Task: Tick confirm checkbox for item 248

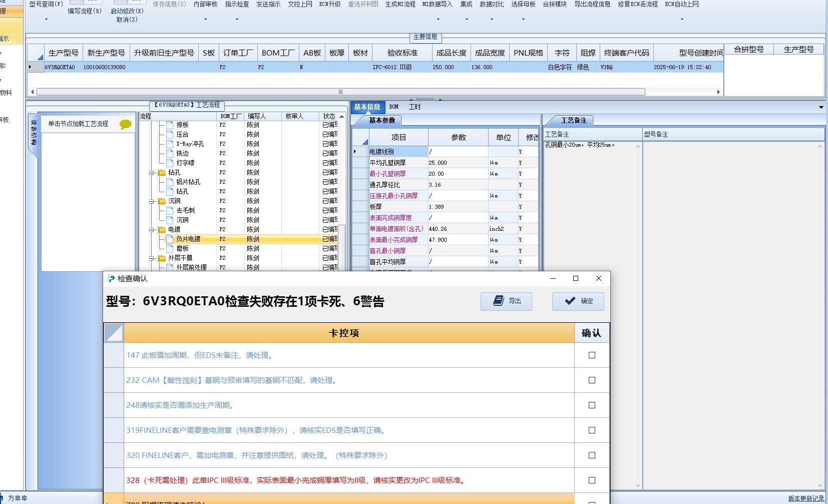Action: click(592, 405)
